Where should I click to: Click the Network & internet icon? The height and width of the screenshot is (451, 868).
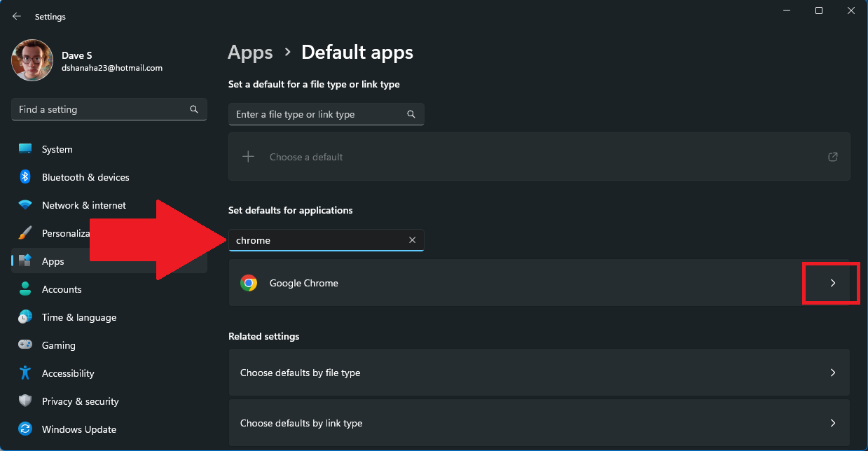25,205
